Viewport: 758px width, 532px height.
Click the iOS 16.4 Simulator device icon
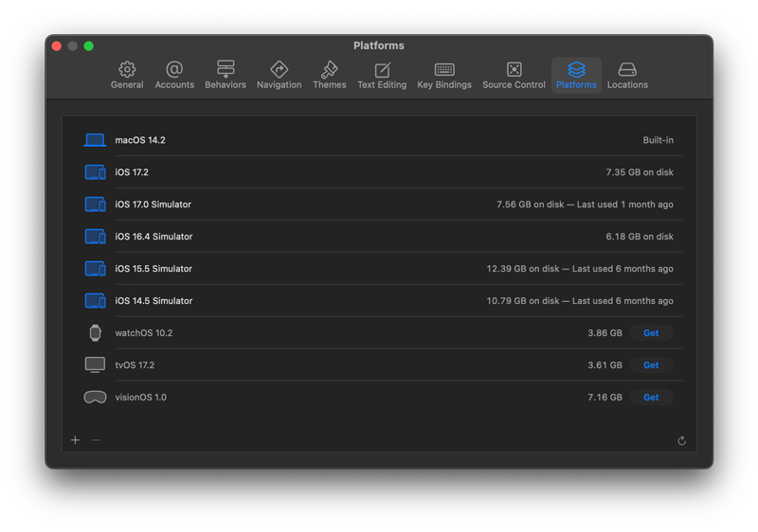pyautogui.click(x=96, y=237)
